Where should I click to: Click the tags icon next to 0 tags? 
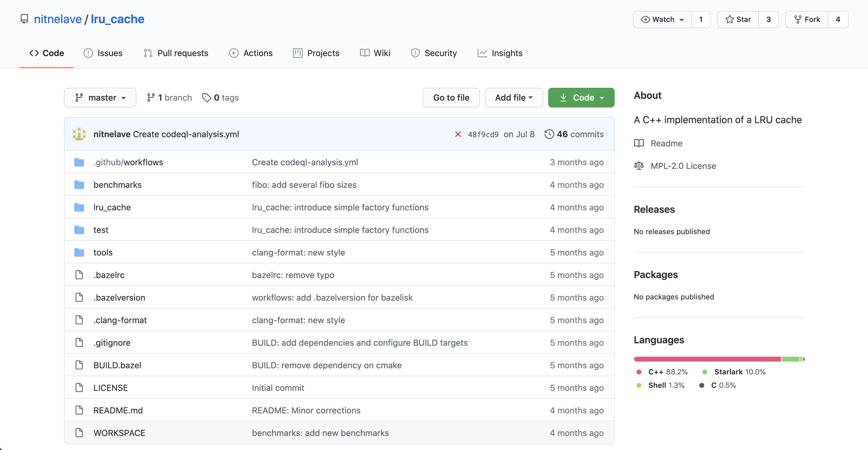point(206,98)
